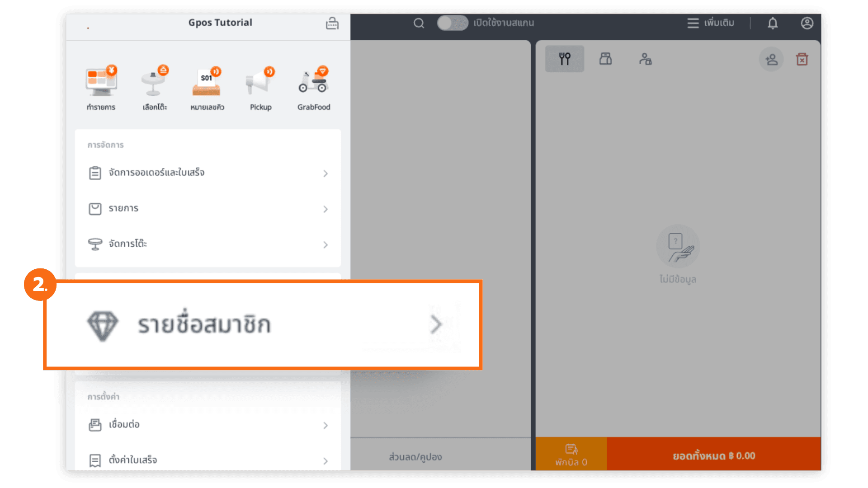868x488 pixels.
Task: Switch to the takeaway bag tab
Action: click(x=605, y=59)
